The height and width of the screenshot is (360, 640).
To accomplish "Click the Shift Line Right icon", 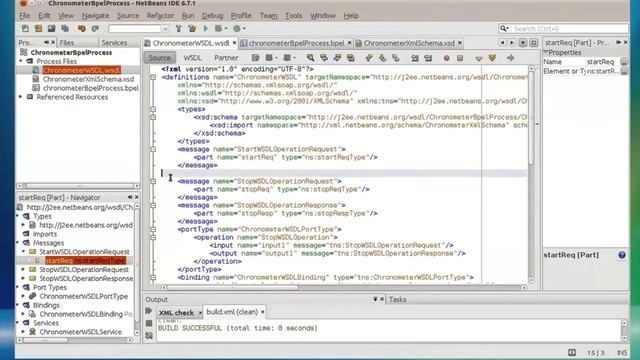I will pyautogui.click(x=428, y=58).
